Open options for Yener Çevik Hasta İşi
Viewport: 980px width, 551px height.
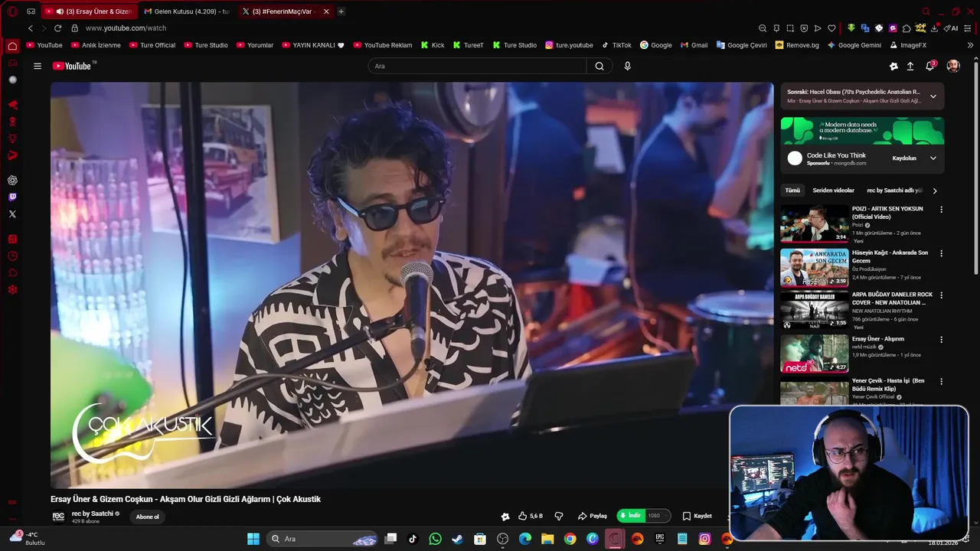941,381
